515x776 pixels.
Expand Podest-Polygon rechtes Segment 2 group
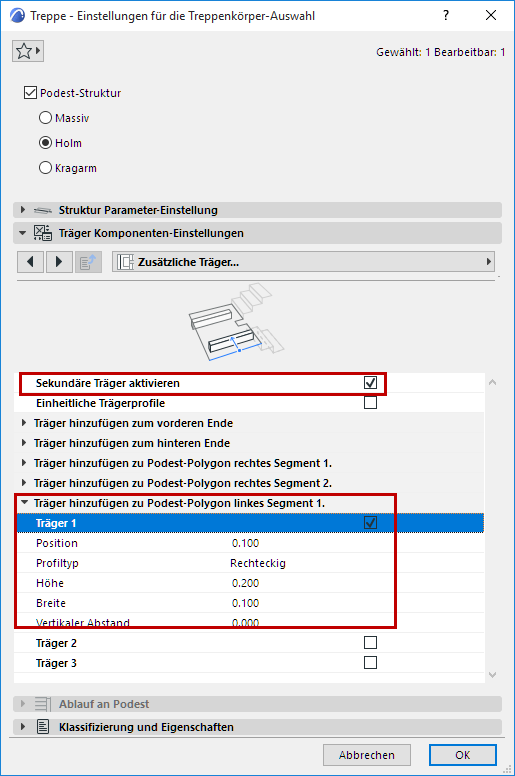tap(24, 483)
